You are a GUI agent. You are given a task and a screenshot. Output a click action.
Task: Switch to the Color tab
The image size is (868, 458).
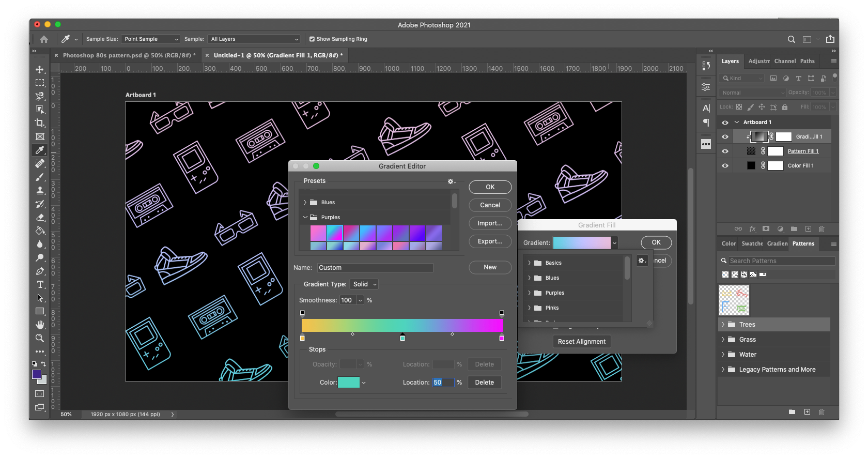click(729, 243)
